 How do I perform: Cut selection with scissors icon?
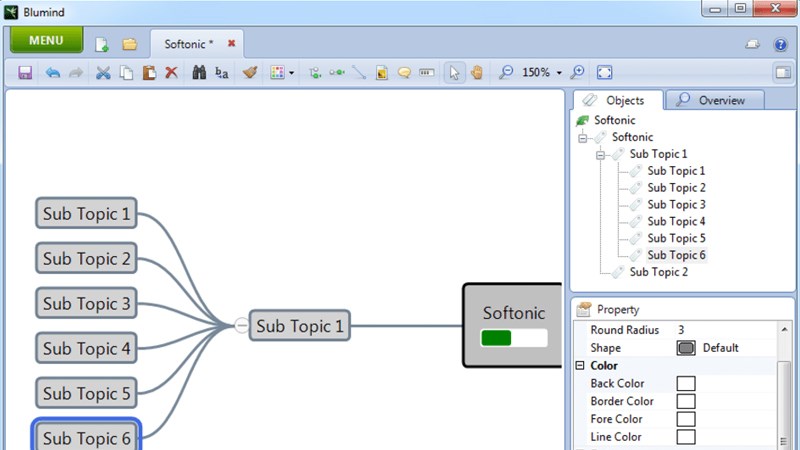[103, 72]
